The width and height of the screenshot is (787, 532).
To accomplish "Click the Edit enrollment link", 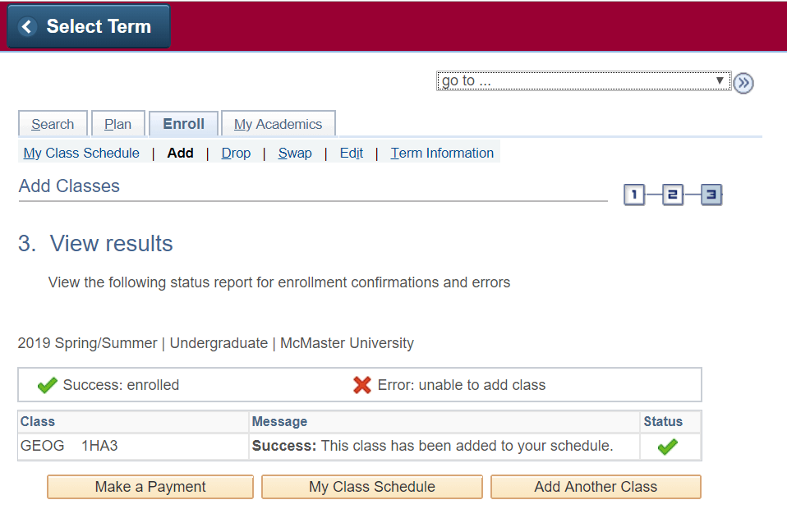I will 351,153.
